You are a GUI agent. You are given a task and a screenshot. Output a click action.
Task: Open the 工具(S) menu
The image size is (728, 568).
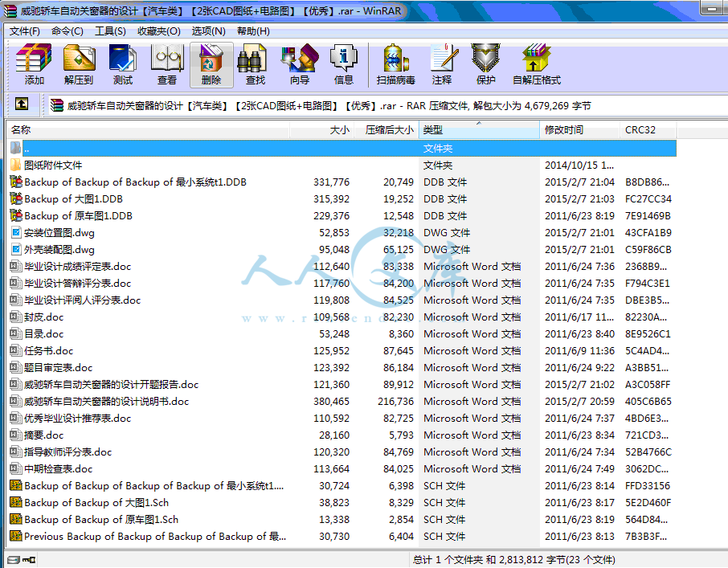click(111, 31)
